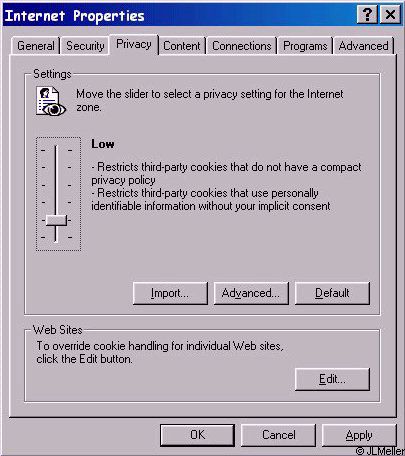Open the Security tab
405x456 pixels.
(x=85, y=46)
